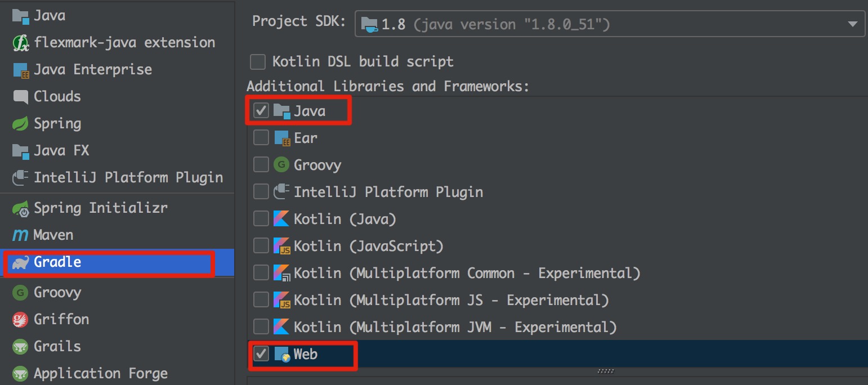This screenshot has height=385, width=868.
Task: Select flexmark-java extension project type label
Action: (124, 43)
